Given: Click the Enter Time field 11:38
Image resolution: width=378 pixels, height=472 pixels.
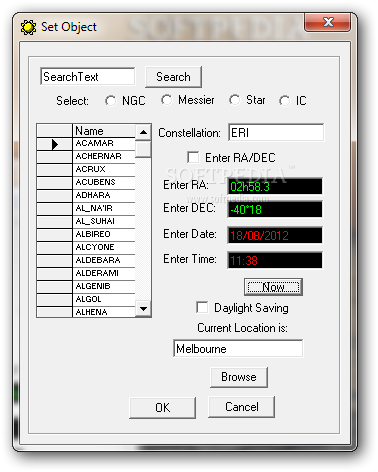Looking at the screenshot, I should (275, 260).
